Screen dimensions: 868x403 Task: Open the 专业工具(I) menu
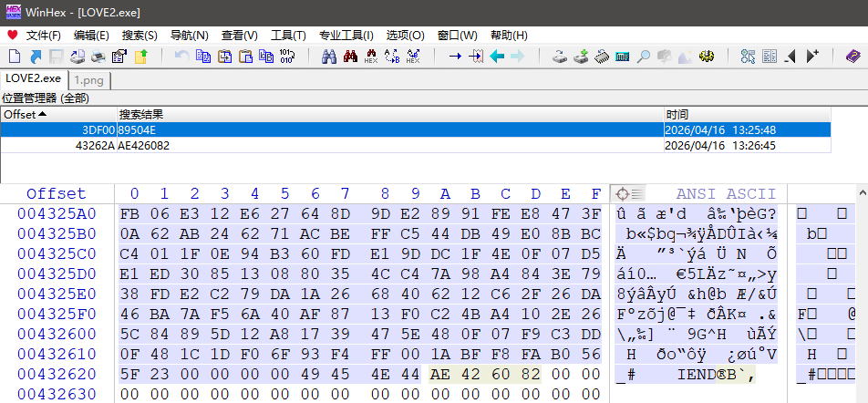(x=346, y=35)
